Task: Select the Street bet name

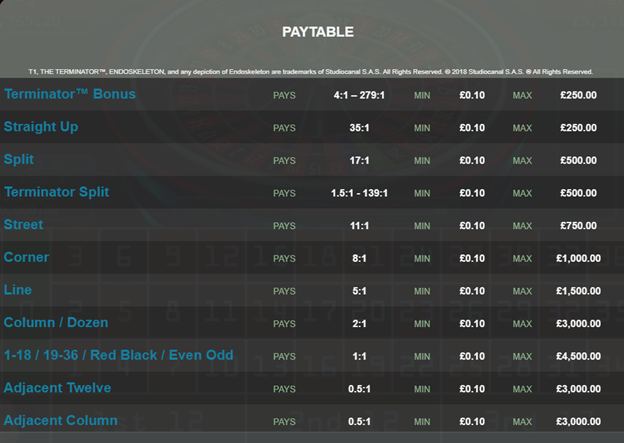Action: point(23,224)
